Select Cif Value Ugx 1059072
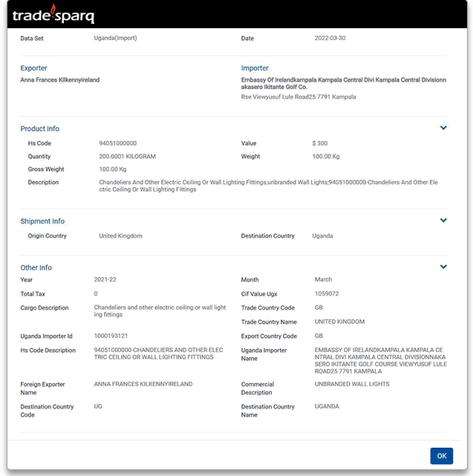Screen dimensions: 473x476 pyautogui.click(x=327, y=293)
